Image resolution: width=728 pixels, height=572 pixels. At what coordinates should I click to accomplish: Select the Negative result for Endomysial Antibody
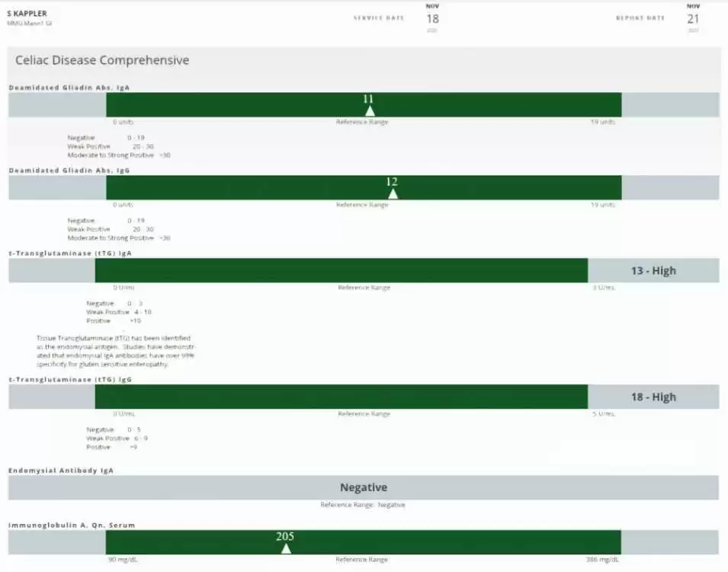click(x=364, y=487)
